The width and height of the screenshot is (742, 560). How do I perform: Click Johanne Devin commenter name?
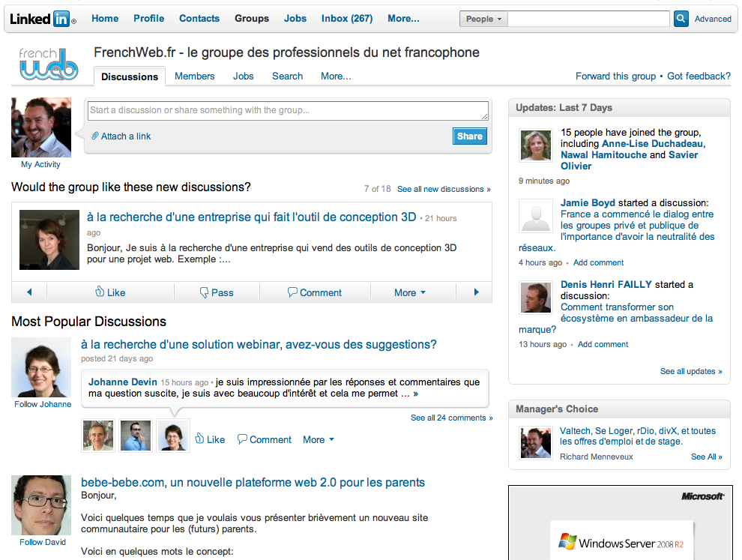tap(123, 382)
